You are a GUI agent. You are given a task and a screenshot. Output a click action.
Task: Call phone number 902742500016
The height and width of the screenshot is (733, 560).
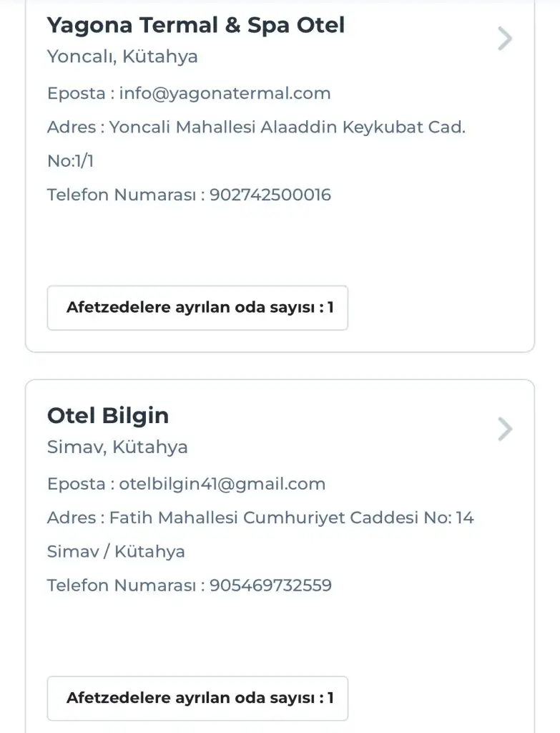(x=270, y=195)
